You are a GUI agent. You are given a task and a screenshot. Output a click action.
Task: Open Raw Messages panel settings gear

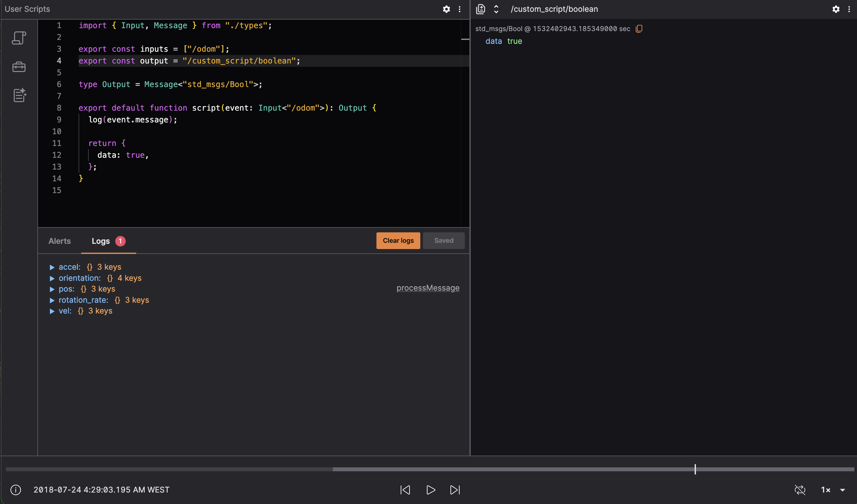[836, 9]
